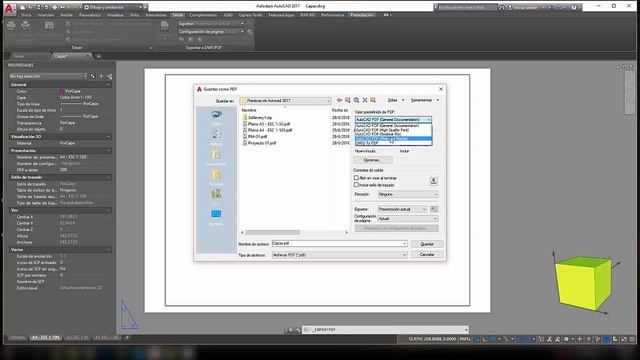
Task: Select 'AutoCAD PDF (Smallest File)' option
Action: pos(393,134)
